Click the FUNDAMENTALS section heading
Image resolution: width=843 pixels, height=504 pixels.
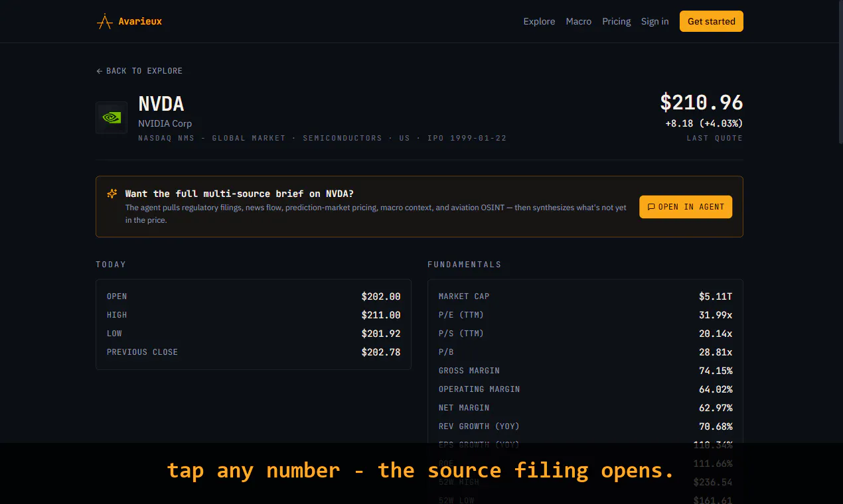pyautogui.click(x=464, y=265)
